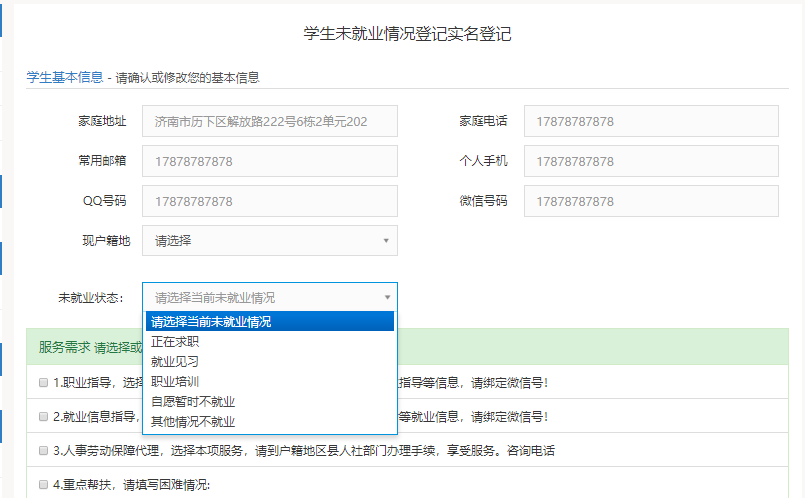This screenshot has height=498, width=805.
Task: Collapse the 未就业状态 dropdown box
Action: 270,297
